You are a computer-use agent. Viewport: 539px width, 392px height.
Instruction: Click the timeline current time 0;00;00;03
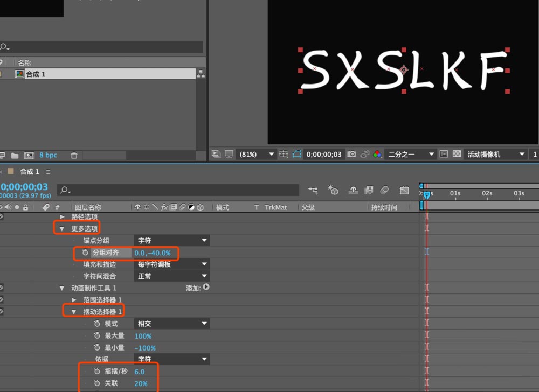point(24,187)
